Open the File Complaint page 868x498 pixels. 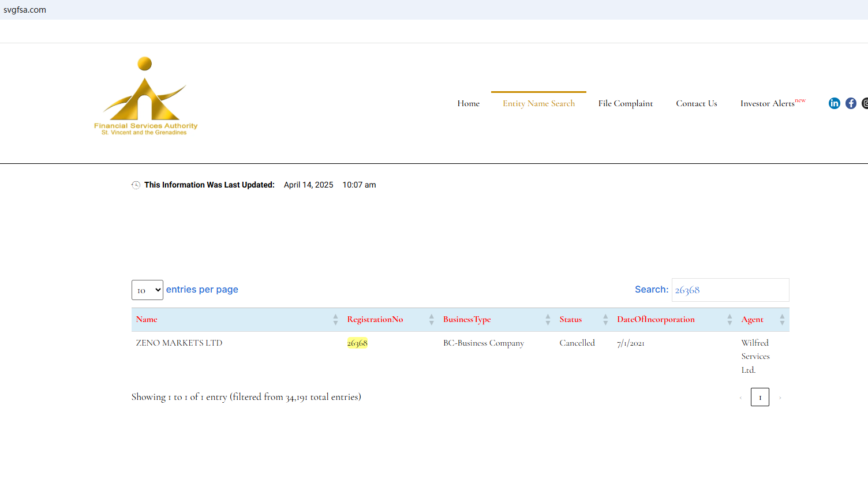tap(625, 104)
